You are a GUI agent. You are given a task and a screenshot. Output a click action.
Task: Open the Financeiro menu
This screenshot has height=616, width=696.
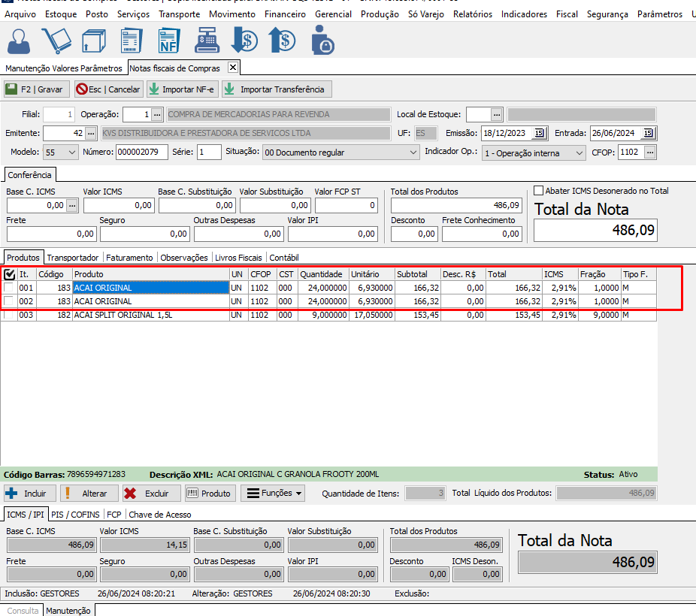click(286, 14)
